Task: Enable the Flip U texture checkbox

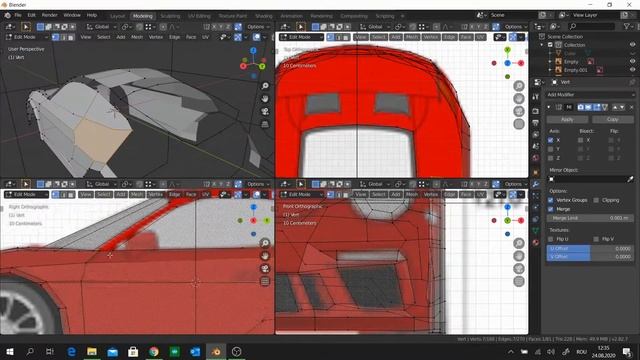Action: point(551,239)
